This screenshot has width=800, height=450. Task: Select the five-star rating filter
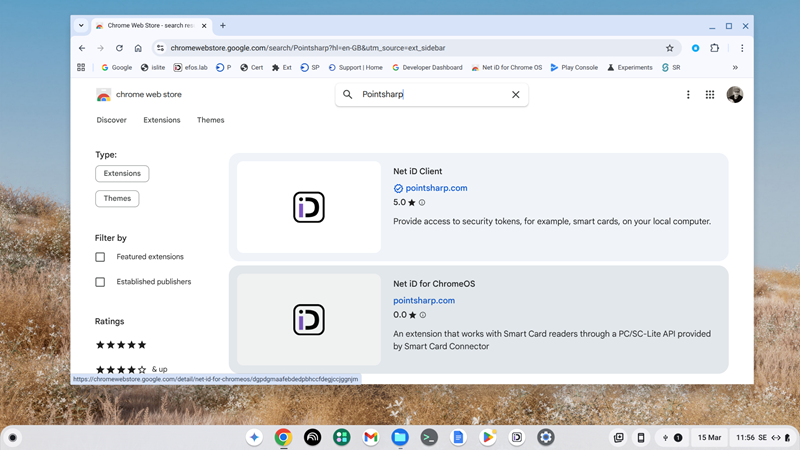tap(121, 345)
